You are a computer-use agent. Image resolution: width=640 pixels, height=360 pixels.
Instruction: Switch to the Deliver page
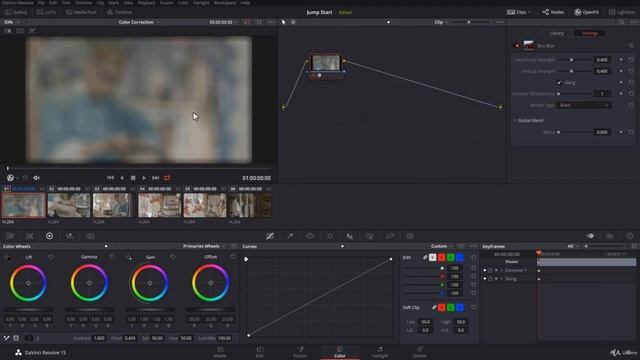(420, 352)
